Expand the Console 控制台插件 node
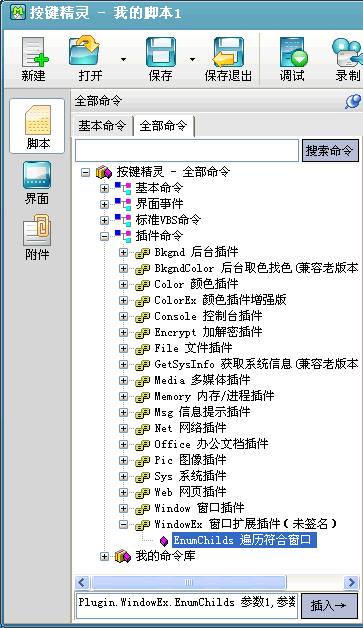363x628 pixels. tap(123, 316)
